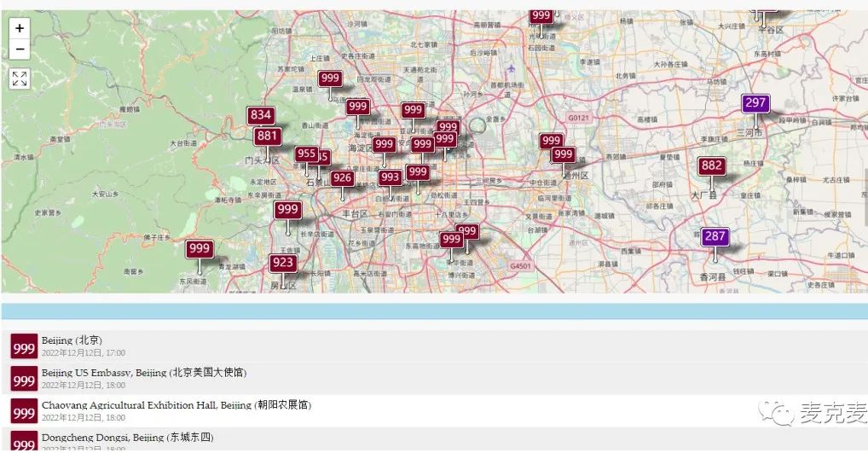Open Dongcheng Dongsi (东城东四) station entry
This screenshot has width=868, height=453.
(127, 438)
